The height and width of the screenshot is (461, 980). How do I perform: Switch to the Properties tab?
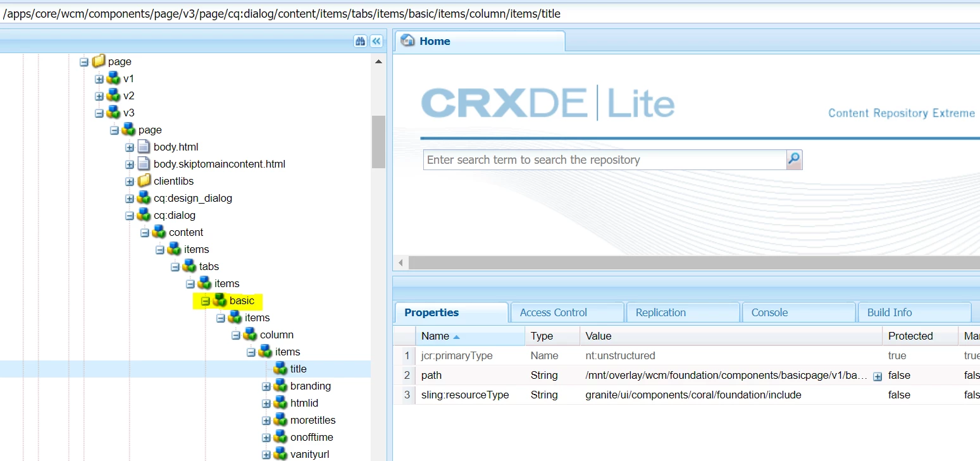452,312
